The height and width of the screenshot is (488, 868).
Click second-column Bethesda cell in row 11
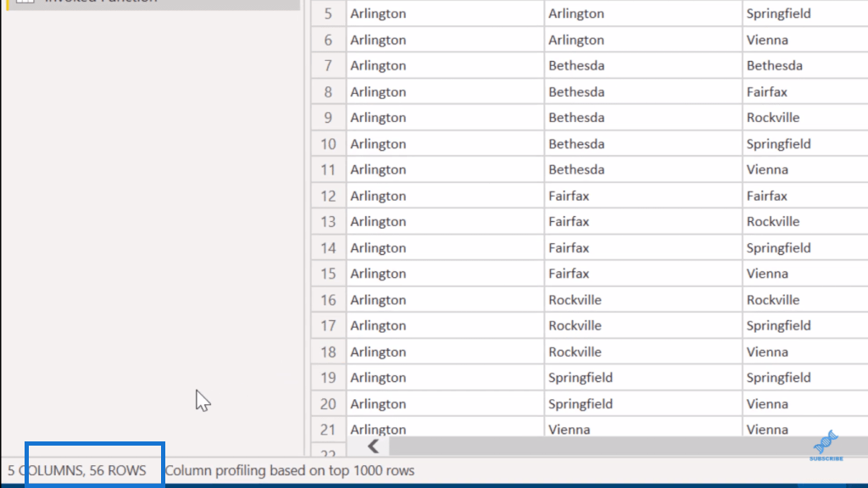pos(643,169)
